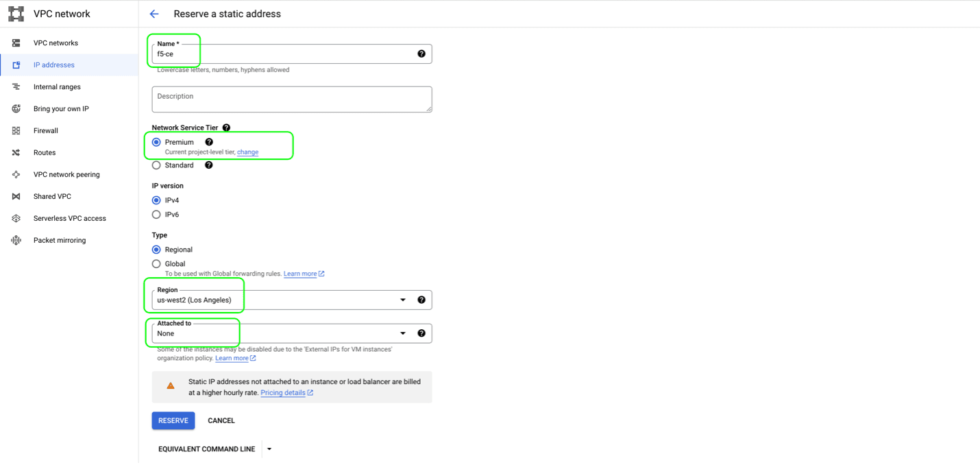Open Serverless VPC access in the sidebar
The height and width of the screenshot is (465, 980).
[x=70, y=219]
